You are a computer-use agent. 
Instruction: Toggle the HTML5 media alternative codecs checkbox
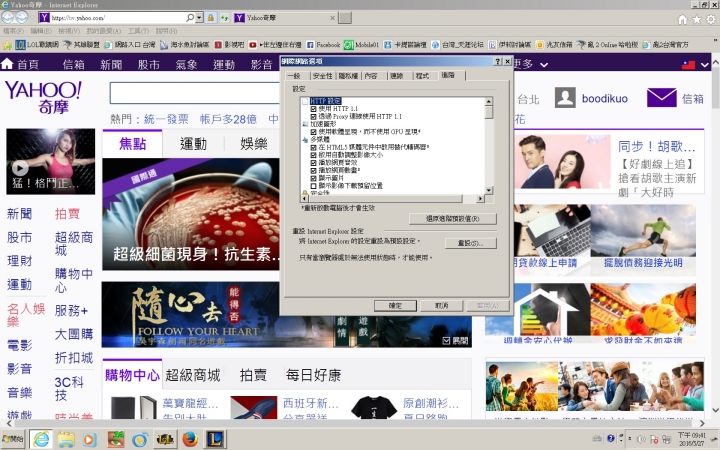tap(314, 147)
